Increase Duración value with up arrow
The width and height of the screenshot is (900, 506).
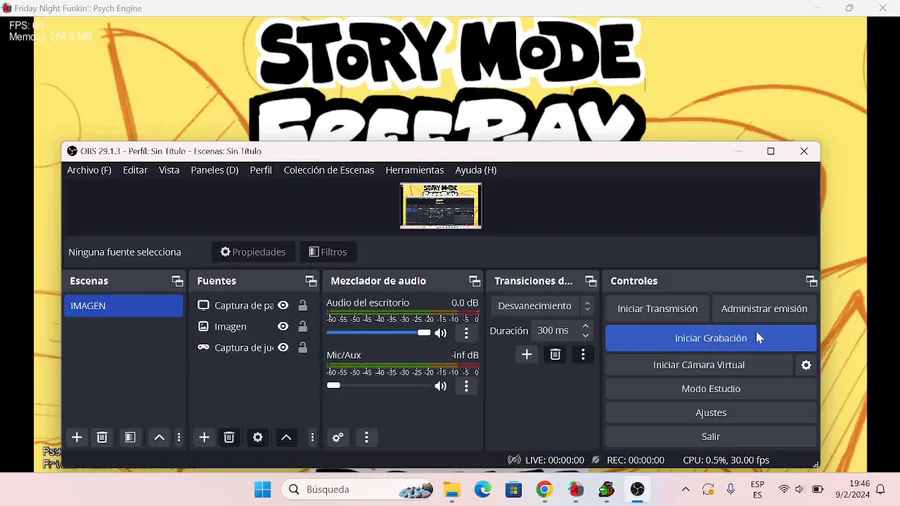pyautogui.click(x=585, y=326)
